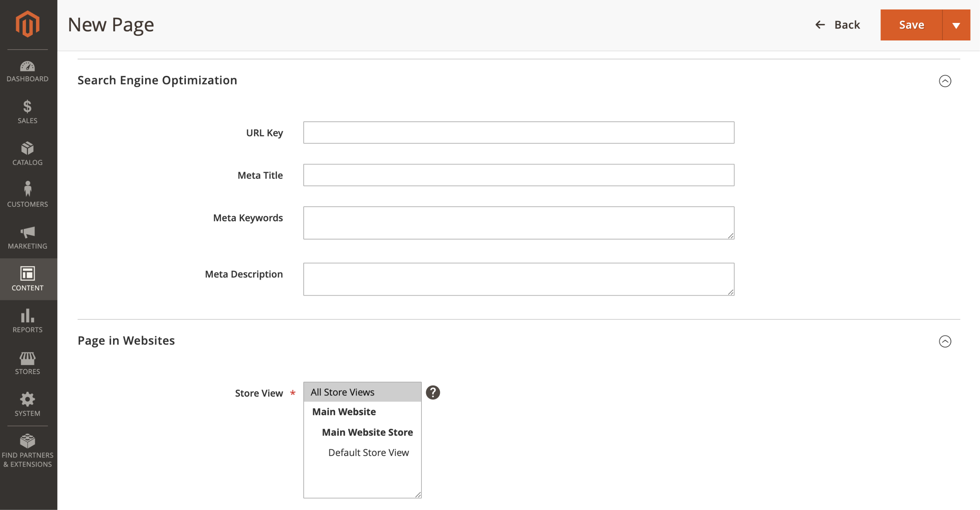Screen dimensions: 980x510
Task: Select Main Website from store view list
Action: point(344,412)
